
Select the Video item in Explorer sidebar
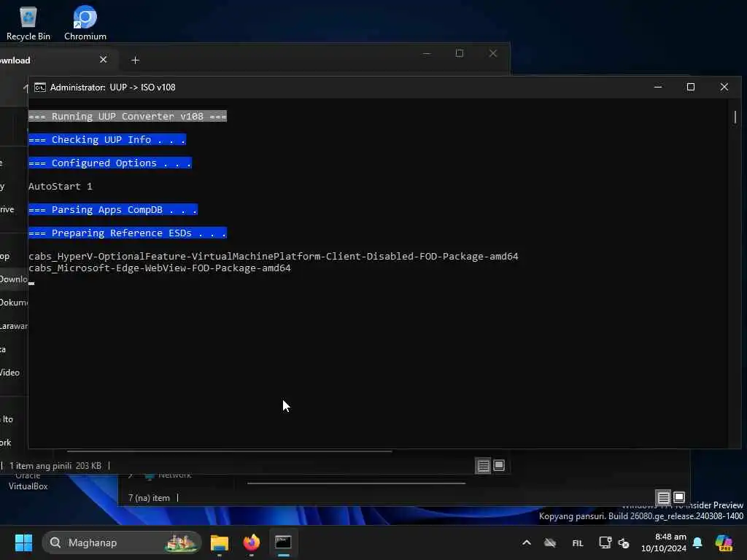point(10,373)
